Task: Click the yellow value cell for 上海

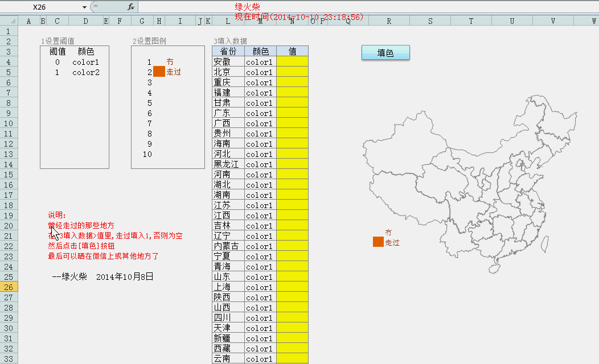Action: [292, 287]
